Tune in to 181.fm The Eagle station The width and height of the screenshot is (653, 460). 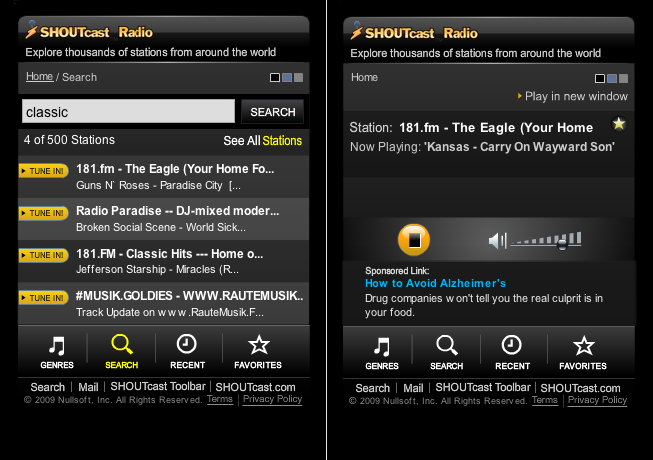coord(44,171)
